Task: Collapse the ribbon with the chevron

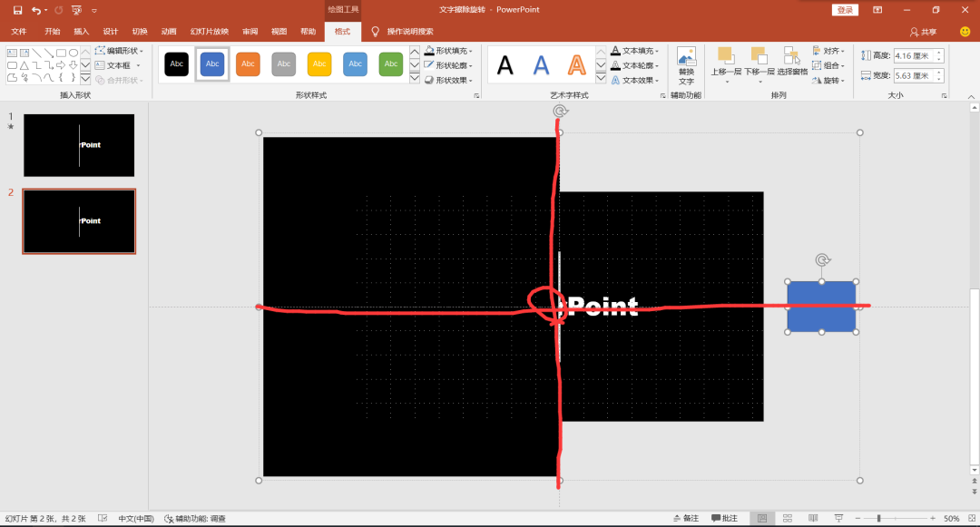Action: [971, 96]
